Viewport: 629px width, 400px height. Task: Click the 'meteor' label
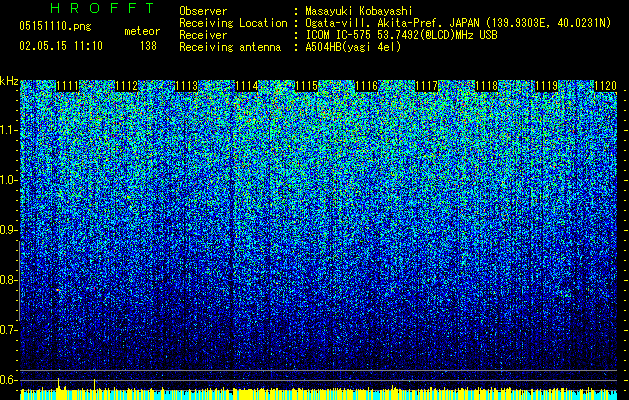tap(142, 31)
